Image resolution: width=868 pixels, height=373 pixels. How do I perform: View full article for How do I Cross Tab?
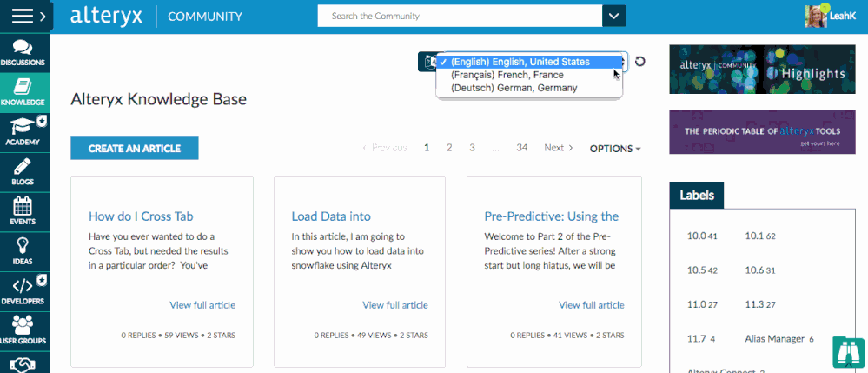[202, 305]
